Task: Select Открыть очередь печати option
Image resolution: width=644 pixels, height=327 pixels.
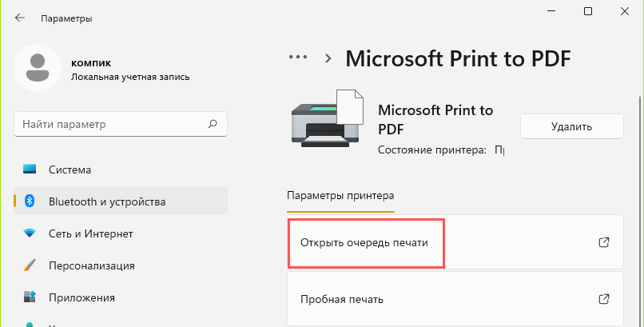Action: (369, 242)
